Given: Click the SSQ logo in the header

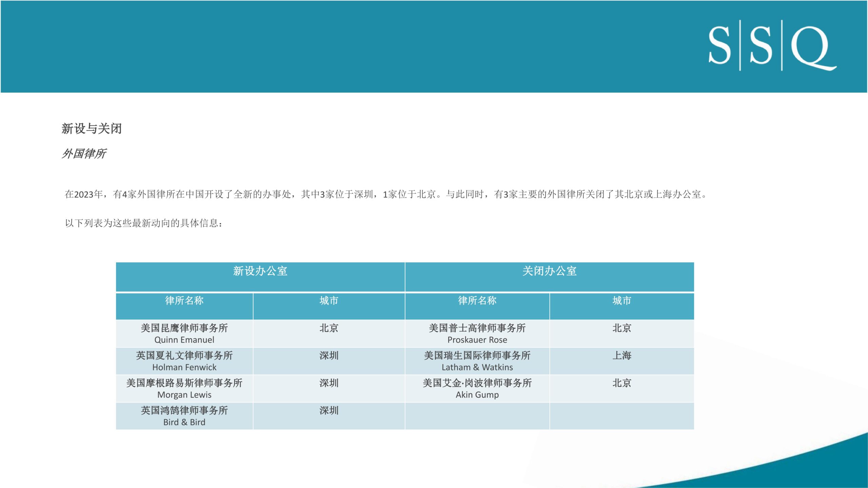Looking at the screenshot, I should pyautogui.click(x=772, y=45).
